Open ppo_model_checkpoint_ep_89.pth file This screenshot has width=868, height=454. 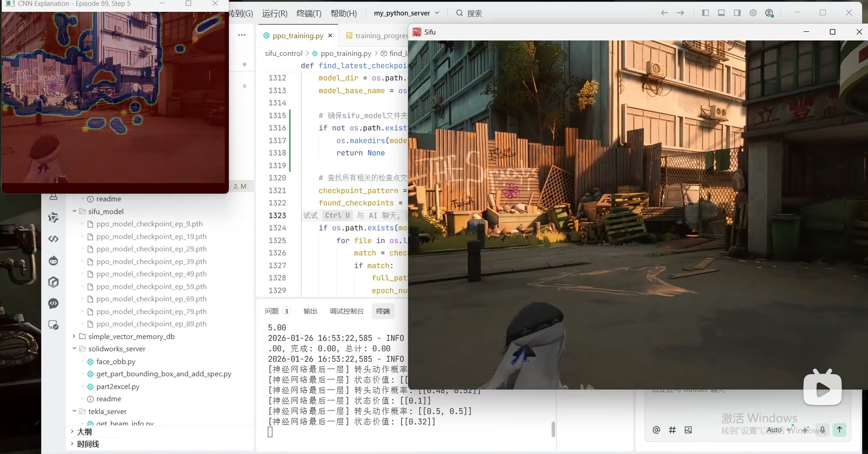click(x=151, y=324)
